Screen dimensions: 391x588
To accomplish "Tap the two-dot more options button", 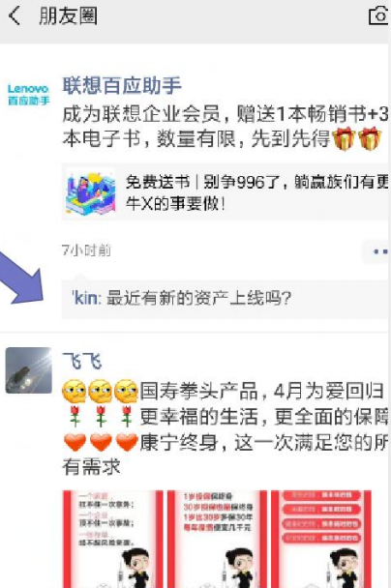I will [376, 252].
